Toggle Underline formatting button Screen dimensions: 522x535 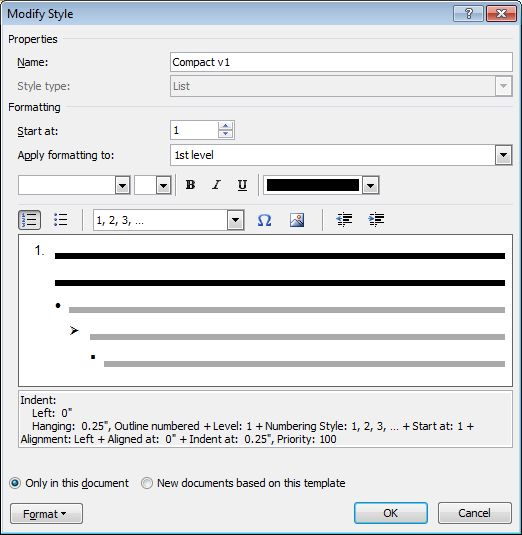pyautogui.click(x=242, y=185)
